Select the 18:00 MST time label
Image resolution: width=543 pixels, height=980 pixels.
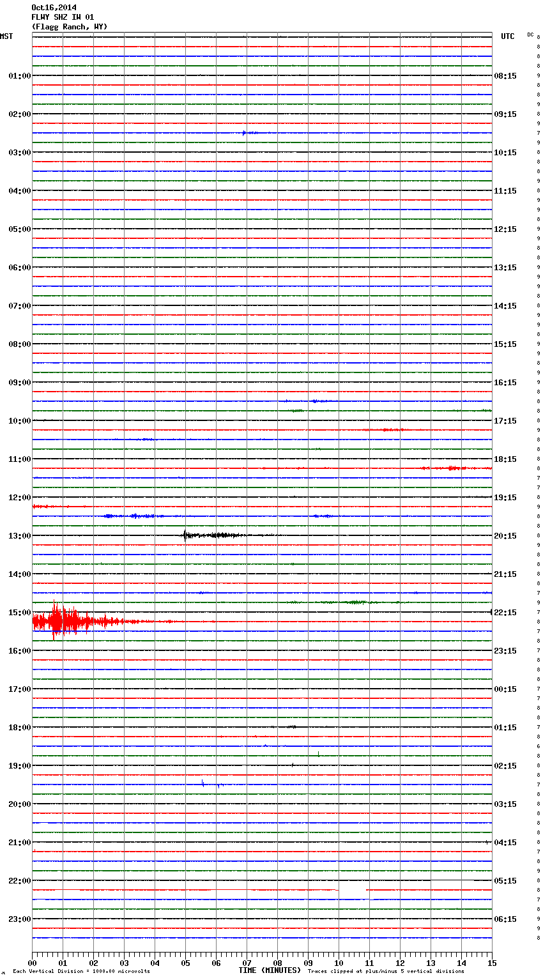click(x=20, y=728)
